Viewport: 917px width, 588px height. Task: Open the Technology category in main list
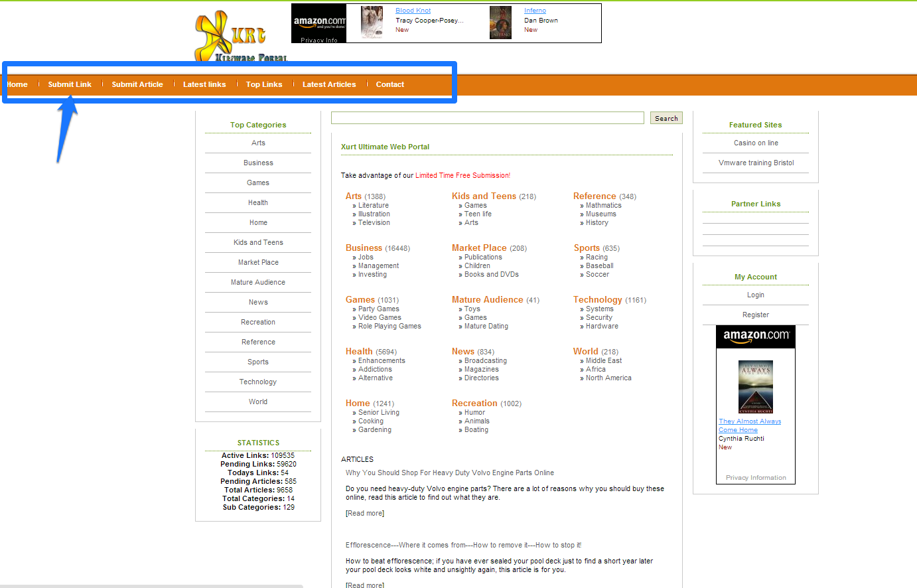[x=597, y=300]
